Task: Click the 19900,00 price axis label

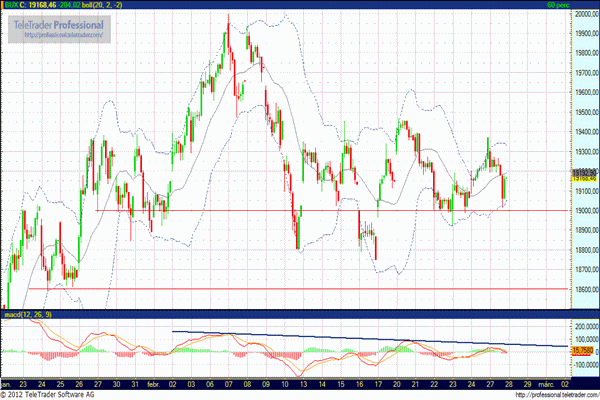Action: point(586,33)
